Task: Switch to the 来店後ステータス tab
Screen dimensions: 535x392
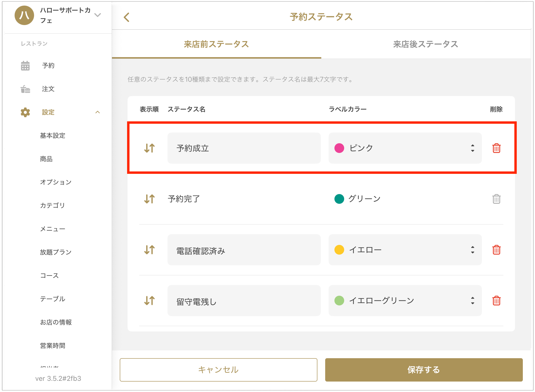Action: 425,44
